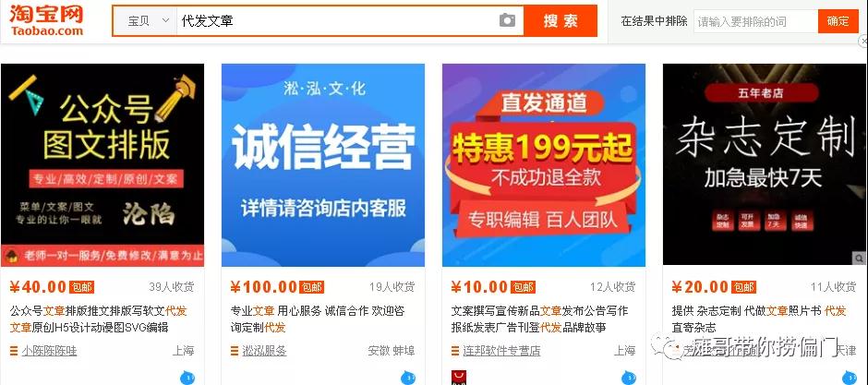
Task: Click the shop icon beside 小陈陈陈哇
Action: [14, 351]
